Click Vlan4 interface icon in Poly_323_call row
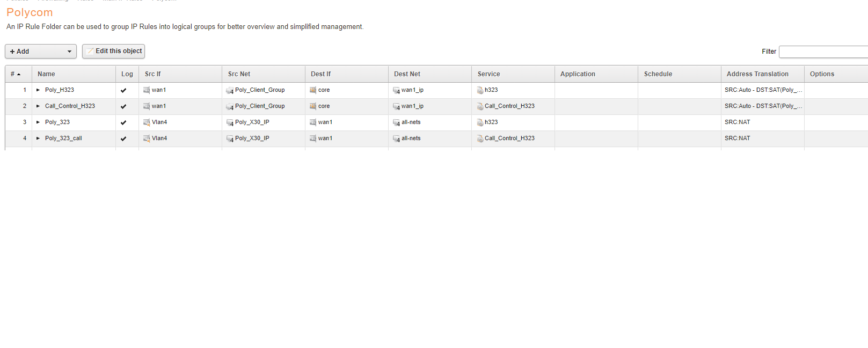Viewport: 868px width, 348px height. point(147,139)
